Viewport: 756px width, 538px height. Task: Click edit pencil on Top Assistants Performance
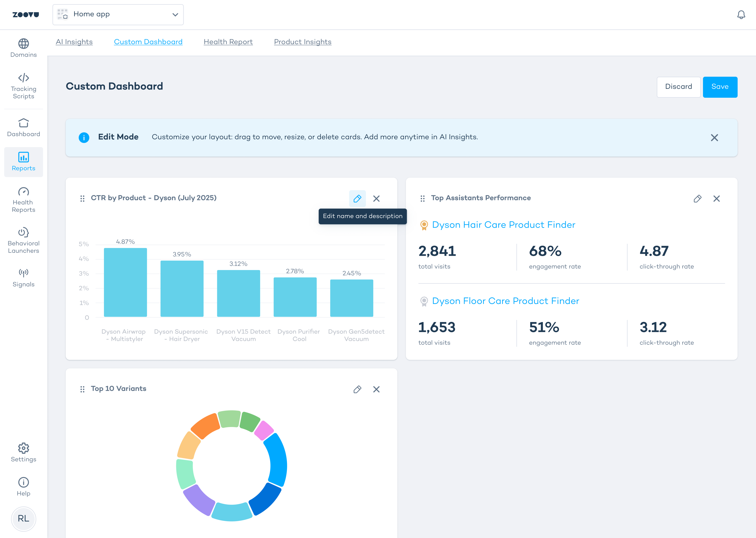[x=697, y=198]
